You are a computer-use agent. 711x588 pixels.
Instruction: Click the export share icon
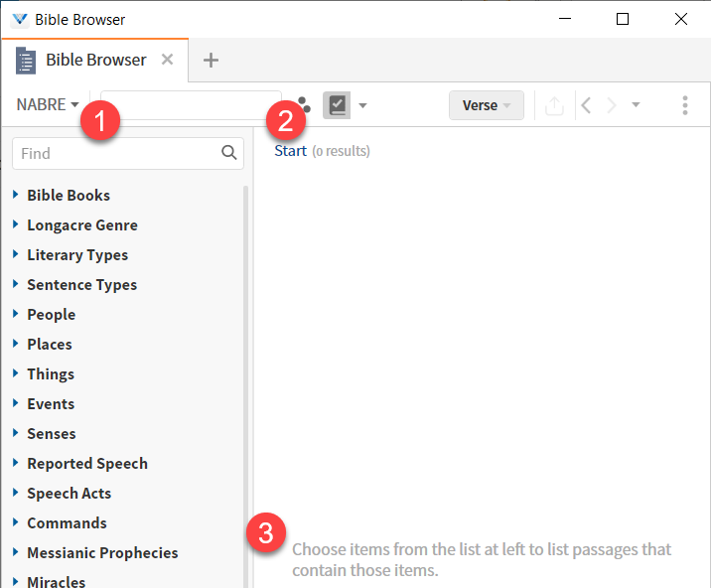pyautogui.click(x=554, y=105)
